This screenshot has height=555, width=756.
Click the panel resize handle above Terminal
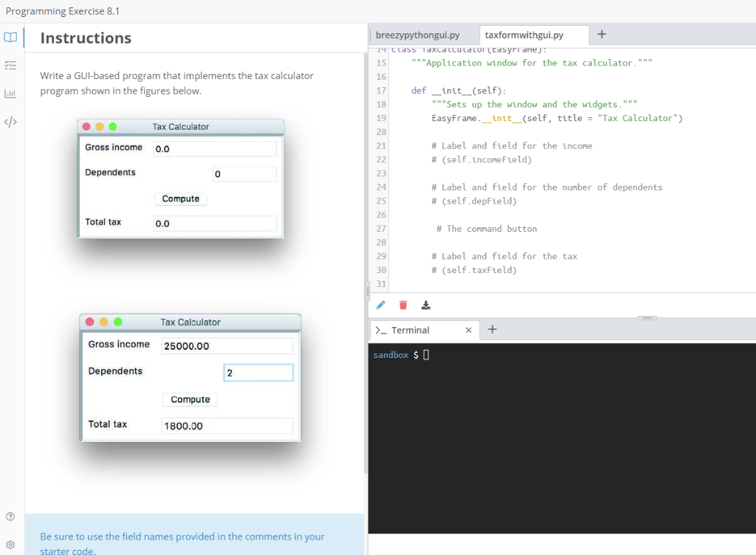[647, 317]
